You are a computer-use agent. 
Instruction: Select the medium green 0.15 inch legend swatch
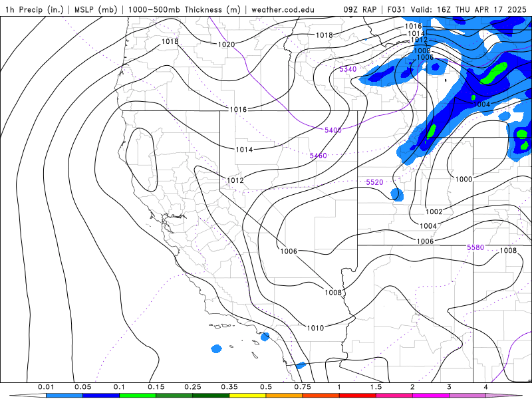[x=174, y=396]
